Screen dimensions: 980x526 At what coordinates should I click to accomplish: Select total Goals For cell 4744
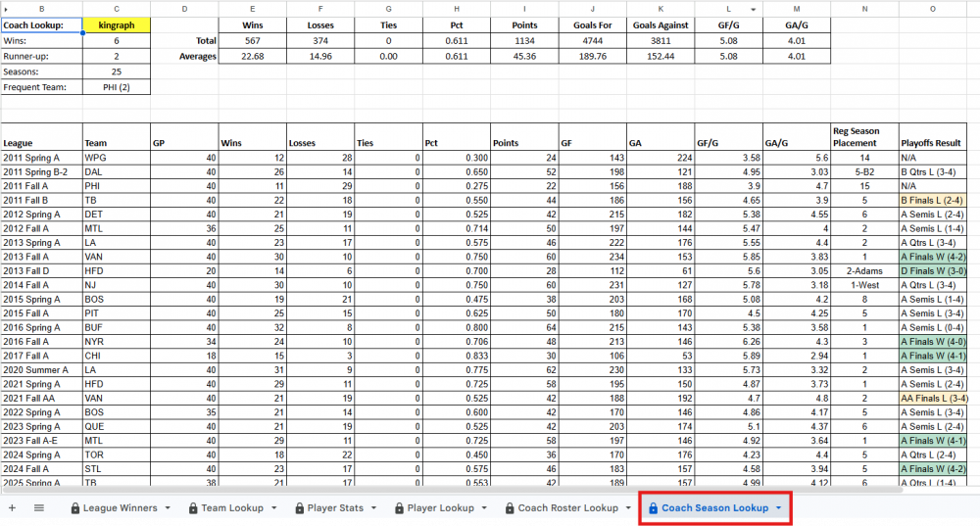pyautogui.click(x=593, y=40)
